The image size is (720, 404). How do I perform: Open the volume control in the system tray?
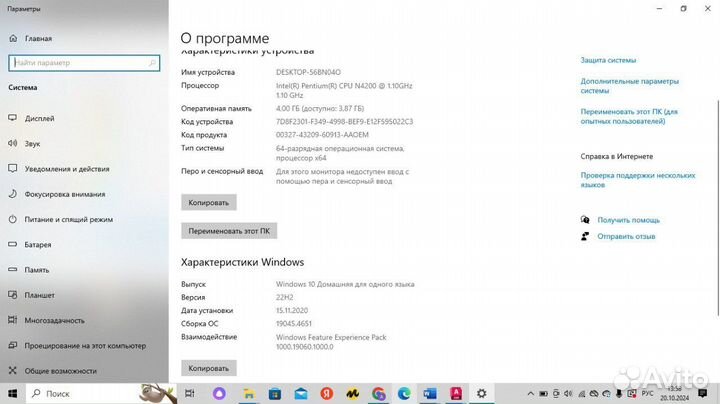point(568,393)
